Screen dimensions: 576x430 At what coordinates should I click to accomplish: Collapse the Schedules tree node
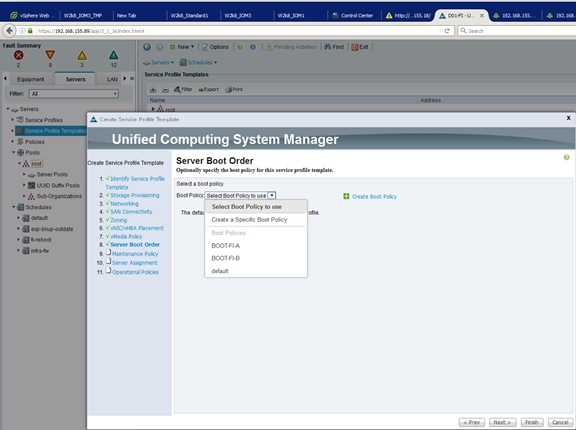14,207
